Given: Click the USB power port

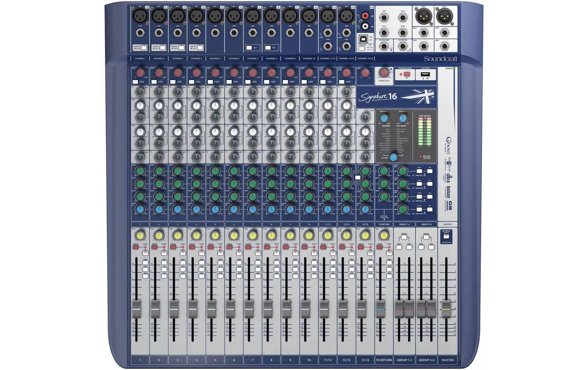Looking at the screenshot, I should pyautogui.click(x=425, y=75).
